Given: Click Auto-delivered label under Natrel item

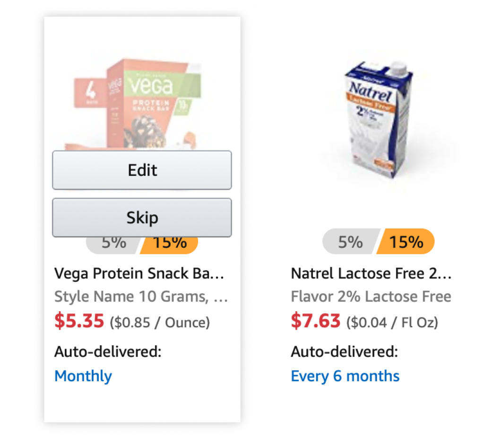Looking at the screenshot, I should coord(345,351).
